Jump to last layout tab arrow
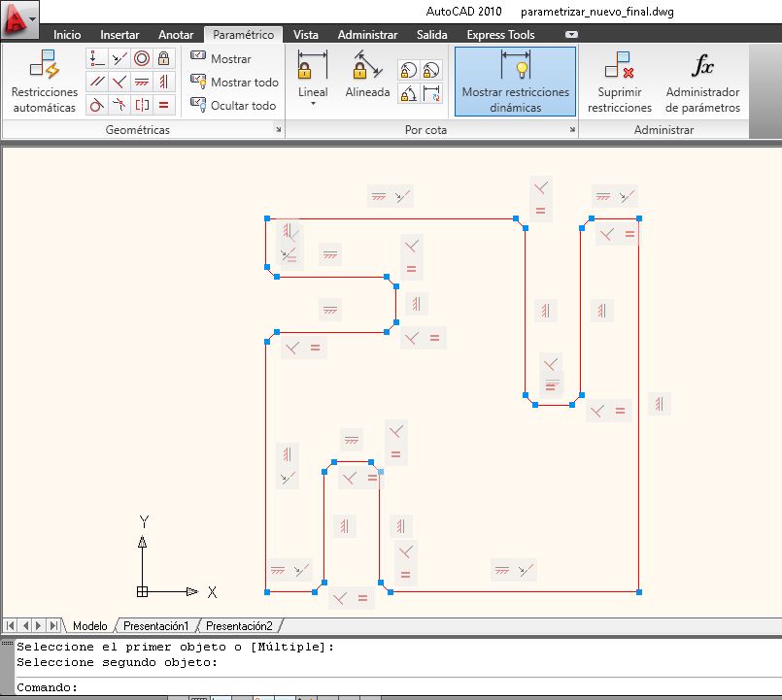Screen dimensions: 782x700 53,625
